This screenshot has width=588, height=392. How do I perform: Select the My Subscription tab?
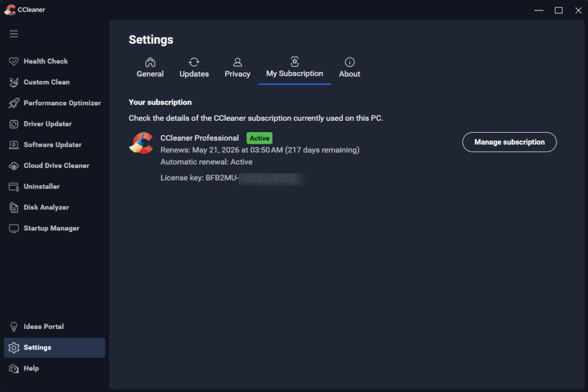(294, 67)
